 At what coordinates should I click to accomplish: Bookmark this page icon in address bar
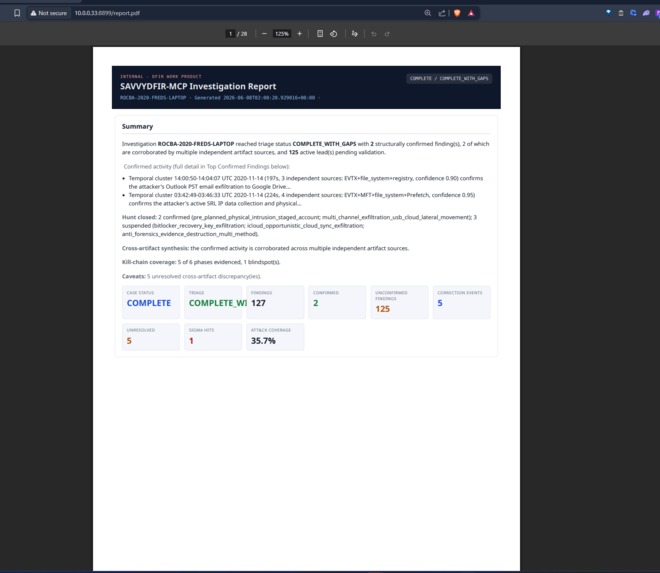(17, 13)
